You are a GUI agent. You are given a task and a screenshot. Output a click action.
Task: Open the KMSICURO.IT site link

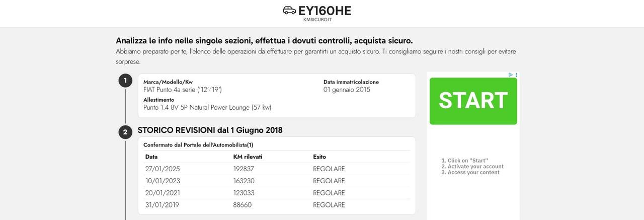click(x=317, y=20)
